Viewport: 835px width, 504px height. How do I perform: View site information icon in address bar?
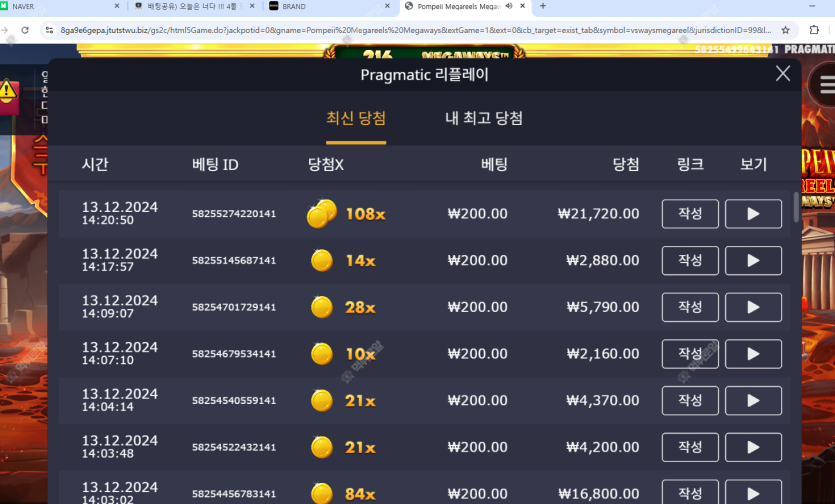tap(49, 30)
